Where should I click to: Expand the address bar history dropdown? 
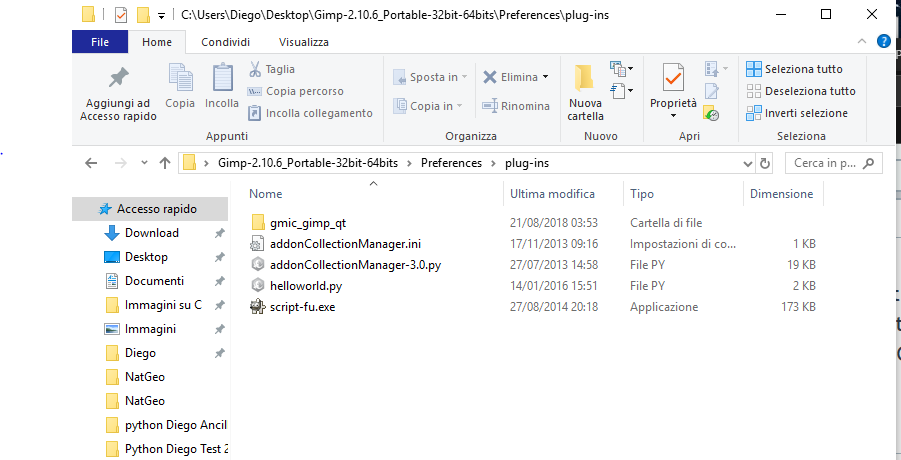click(x=748, y=164)
